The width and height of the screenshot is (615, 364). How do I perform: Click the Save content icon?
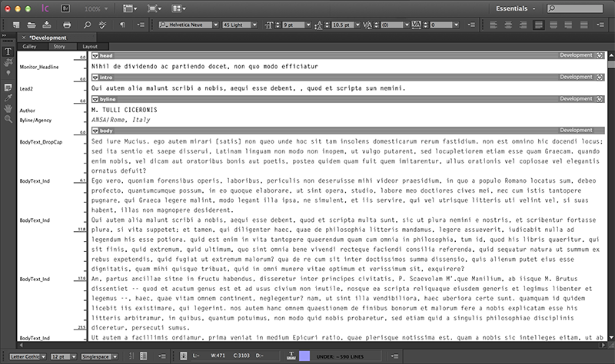point(47,25)
